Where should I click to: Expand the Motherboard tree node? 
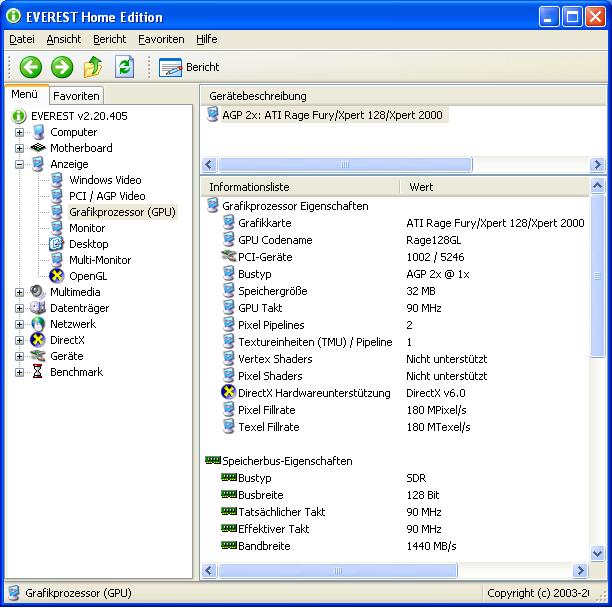click(x=19, y=148)
